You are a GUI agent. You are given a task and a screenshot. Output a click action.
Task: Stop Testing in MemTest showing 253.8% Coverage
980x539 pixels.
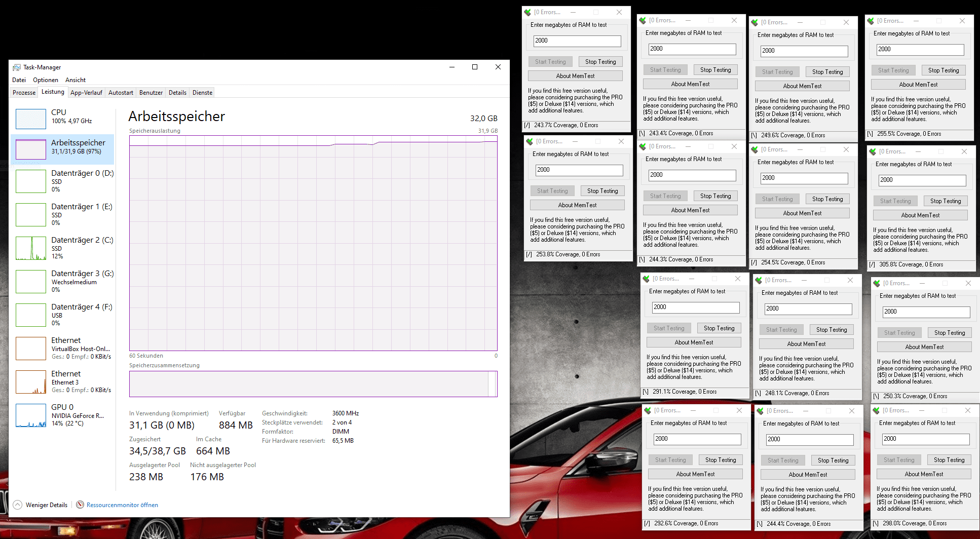pyautogui.click(x=602, y=191)
